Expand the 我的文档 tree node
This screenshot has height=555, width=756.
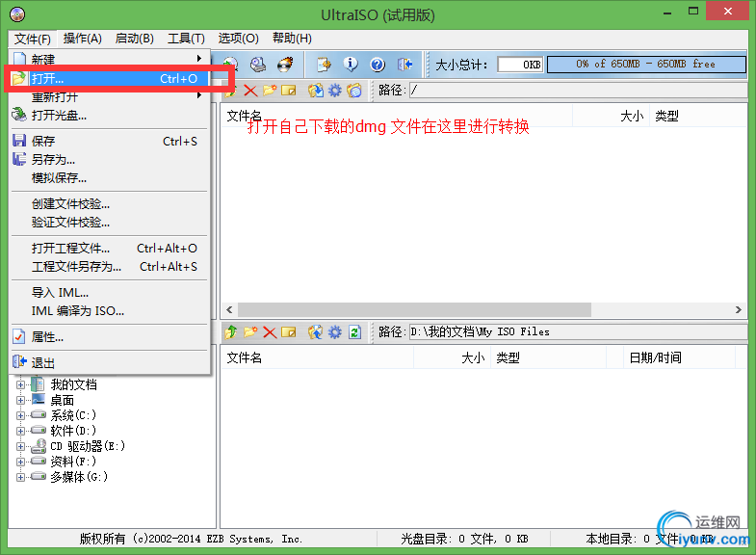click(x=20, y=384)
